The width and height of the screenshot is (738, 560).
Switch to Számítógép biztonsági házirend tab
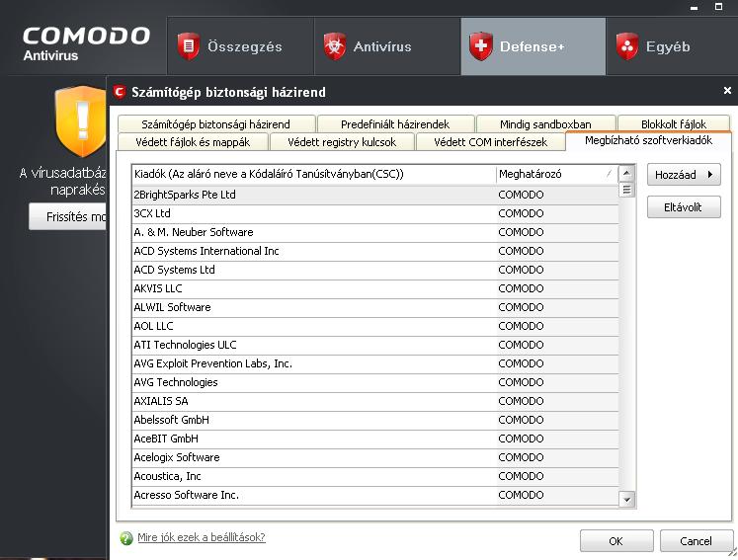click(216, 124)
